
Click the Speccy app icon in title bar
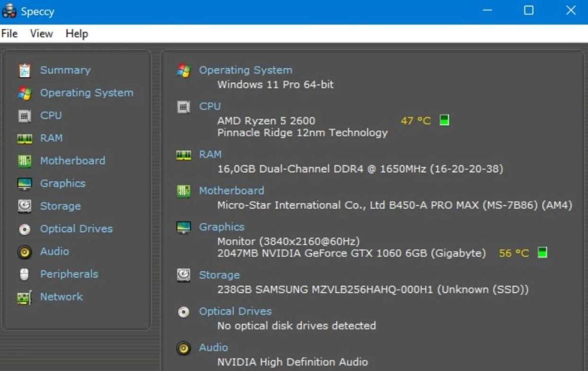point(9,11)
